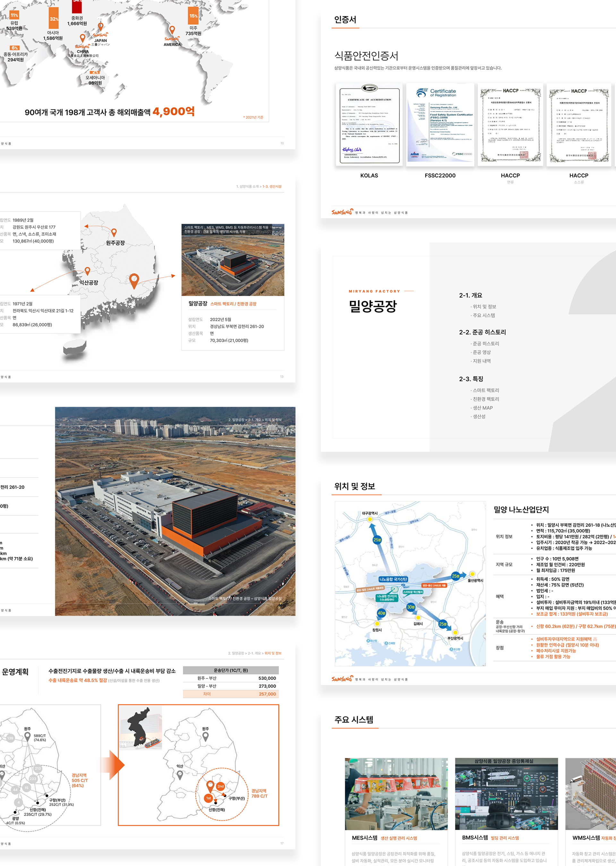Click the BMS시스템 control room photo
The image size is (616, 866).
pos(506,793)
